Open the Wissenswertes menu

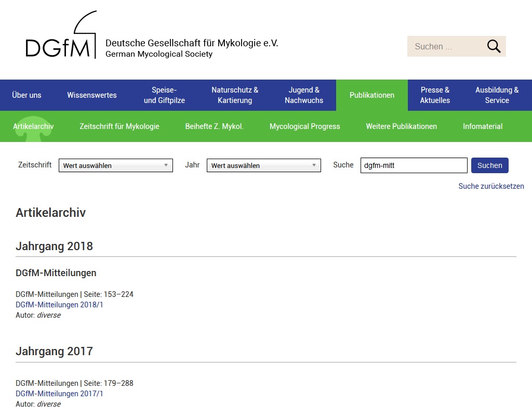[x=92, y=95]
